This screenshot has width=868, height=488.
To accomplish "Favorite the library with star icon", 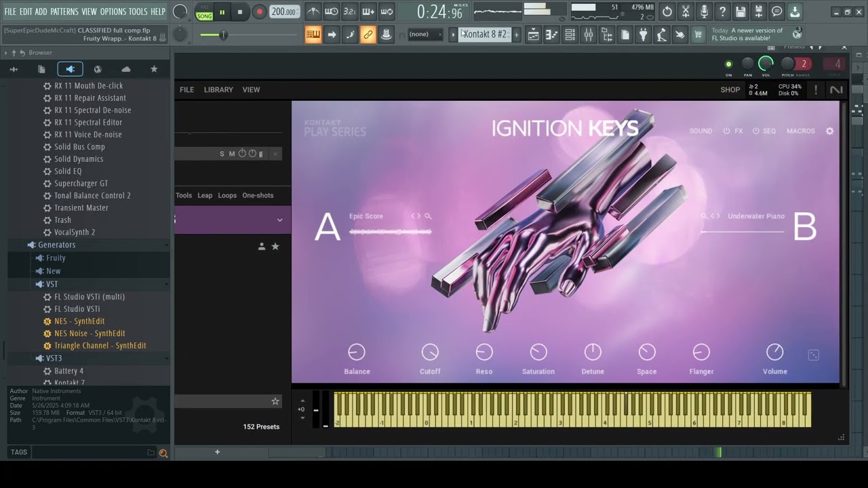I will click(x=275, y=247).
